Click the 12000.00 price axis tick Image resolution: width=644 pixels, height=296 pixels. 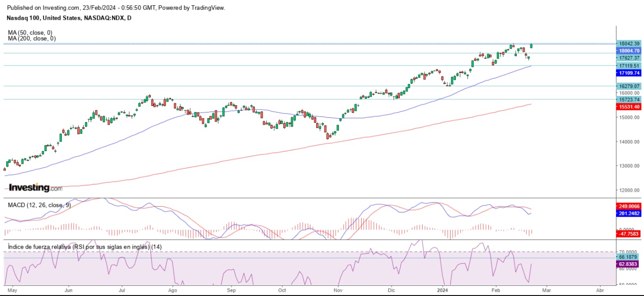(629, 190)
